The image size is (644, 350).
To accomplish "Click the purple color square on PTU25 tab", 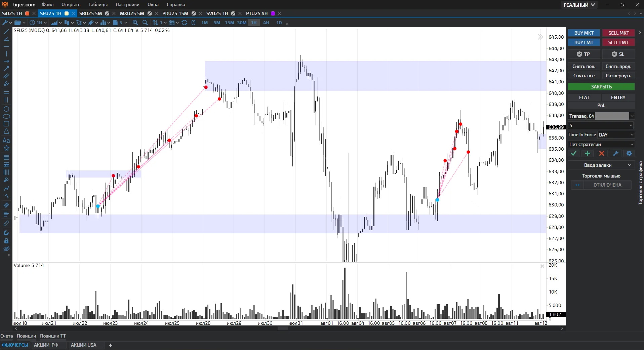I will tap(273, 13).
